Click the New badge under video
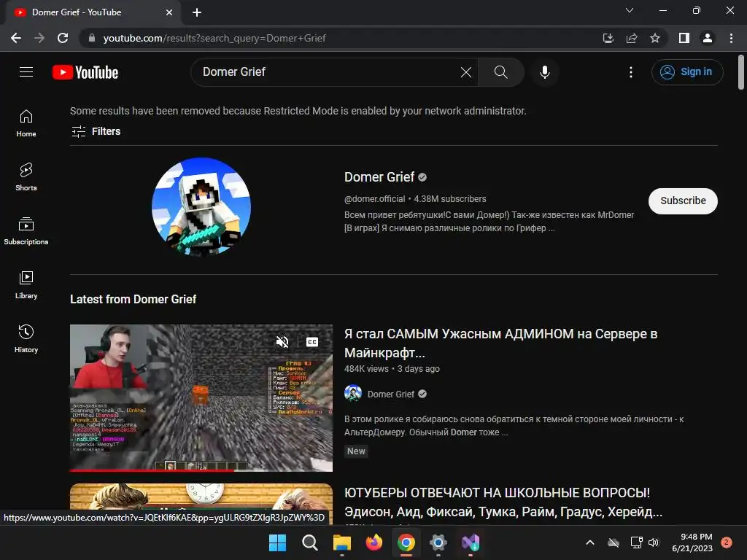Viewport: 747px width, 560px height. point(356,451)
